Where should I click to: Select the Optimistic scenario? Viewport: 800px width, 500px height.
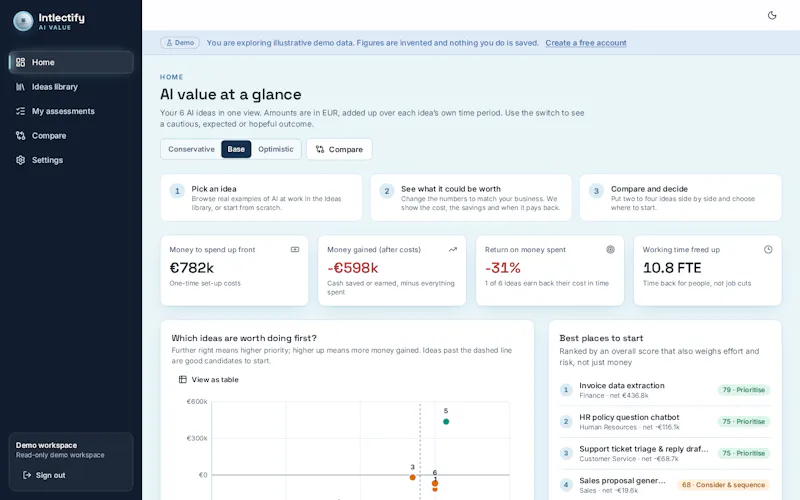pyautogui.click(x=276, y=149)
